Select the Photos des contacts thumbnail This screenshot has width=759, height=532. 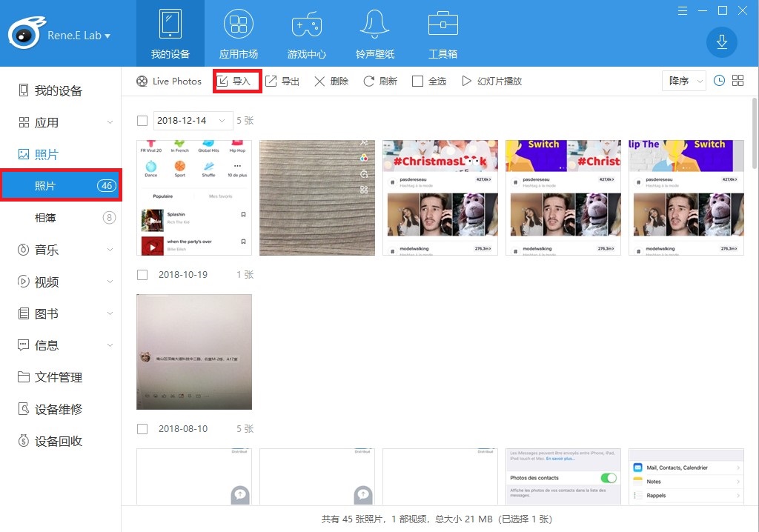point(563,476)
